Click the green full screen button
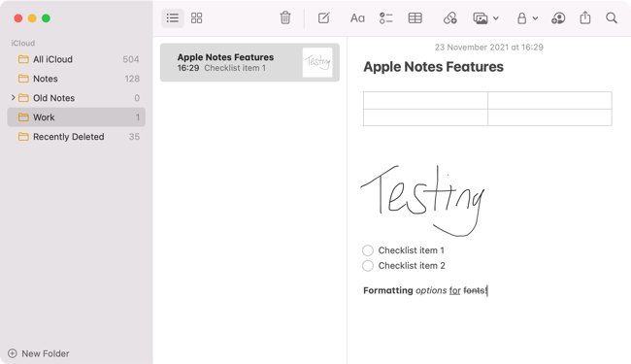The width and height of the screenshot is (631, 364). tap(46, 18)
